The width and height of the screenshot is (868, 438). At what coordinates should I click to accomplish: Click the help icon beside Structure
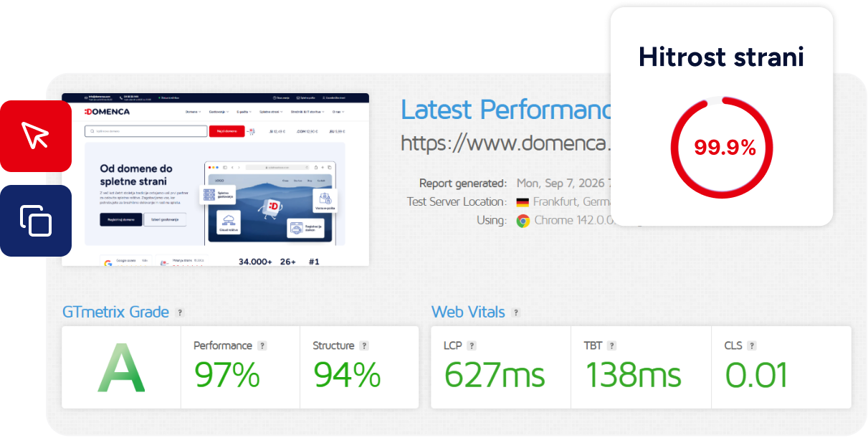point(364,346)
